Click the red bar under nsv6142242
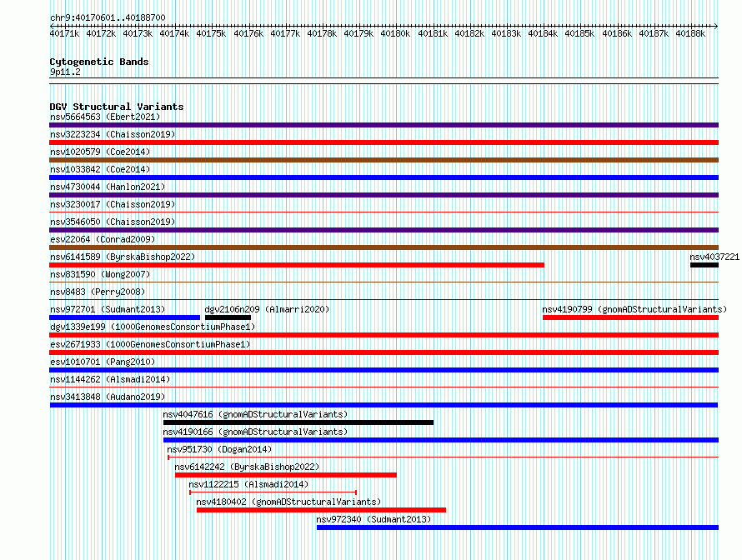Viewport: 742px width, 560px height. tap(286, 475)
